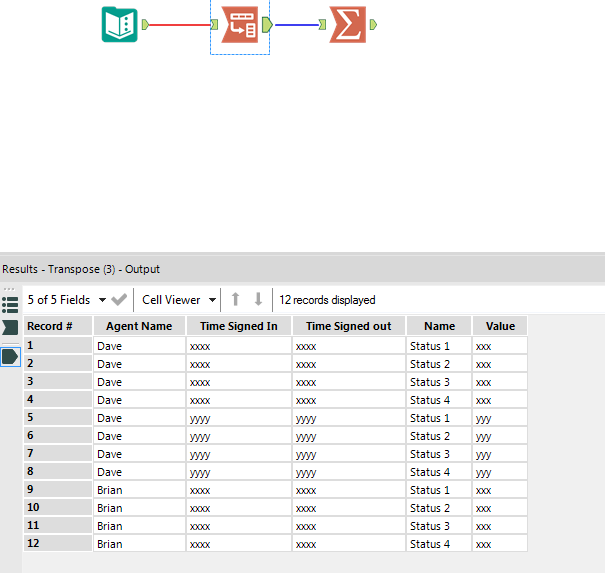605x573 pixels.
Task: Open the messages list view icon
Action: pos(10,305)
